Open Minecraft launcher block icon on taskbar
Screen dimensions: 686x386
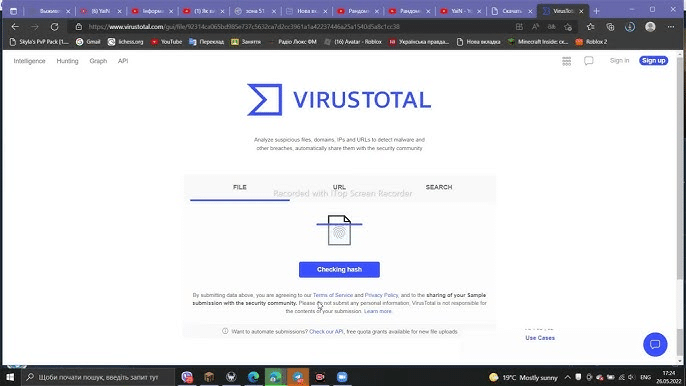pos(209,377)
